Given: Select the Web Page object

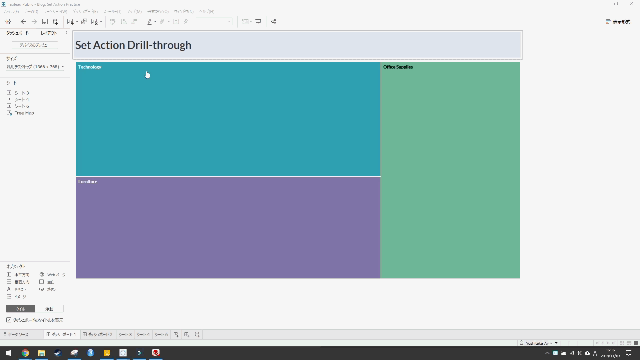Looking at the screenshot, I should 52,275.
